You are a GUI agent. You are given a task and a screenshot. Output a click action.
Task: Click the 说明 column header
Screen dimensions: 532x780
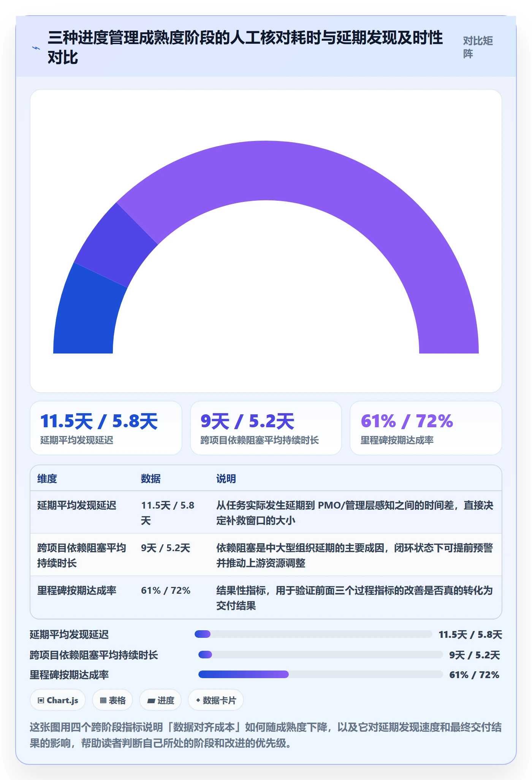point(226,479)
